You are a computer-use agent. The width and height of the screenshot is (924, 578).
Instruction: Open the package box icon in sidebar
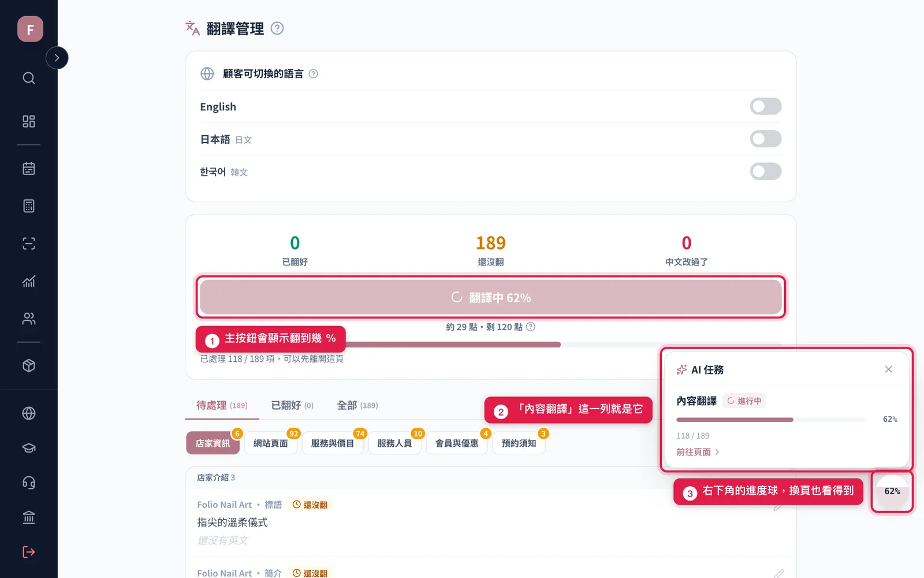[x=29, y=366]
